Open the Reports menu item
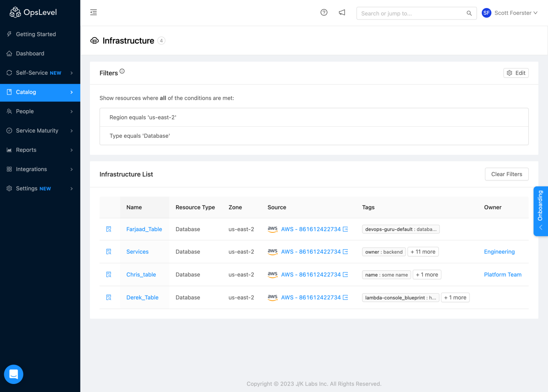 click(40, 150)
